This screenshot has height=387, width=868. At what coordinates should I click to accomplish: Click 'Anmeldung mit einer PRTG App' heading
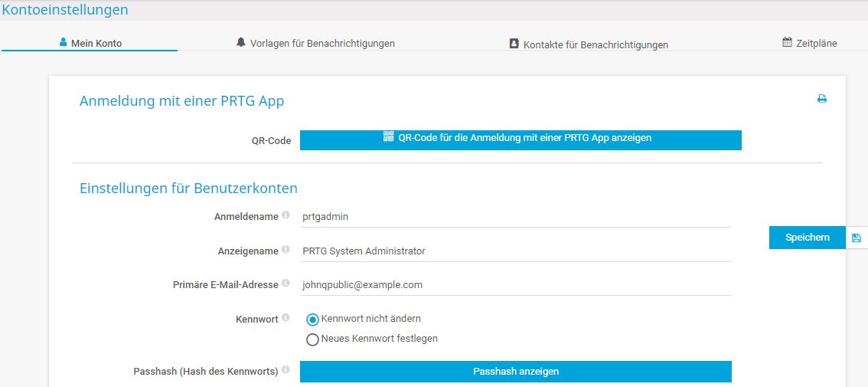click(x=181, y=101)
